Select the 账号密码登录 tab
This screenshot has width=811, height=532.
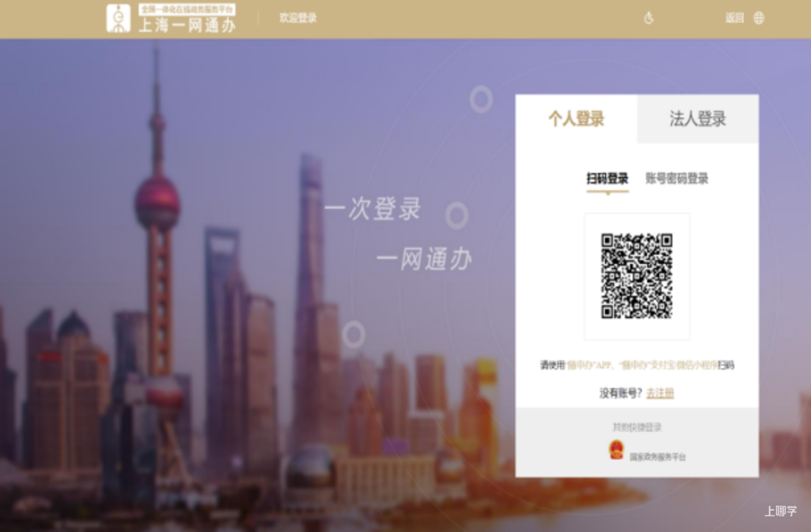coord(677,179)
